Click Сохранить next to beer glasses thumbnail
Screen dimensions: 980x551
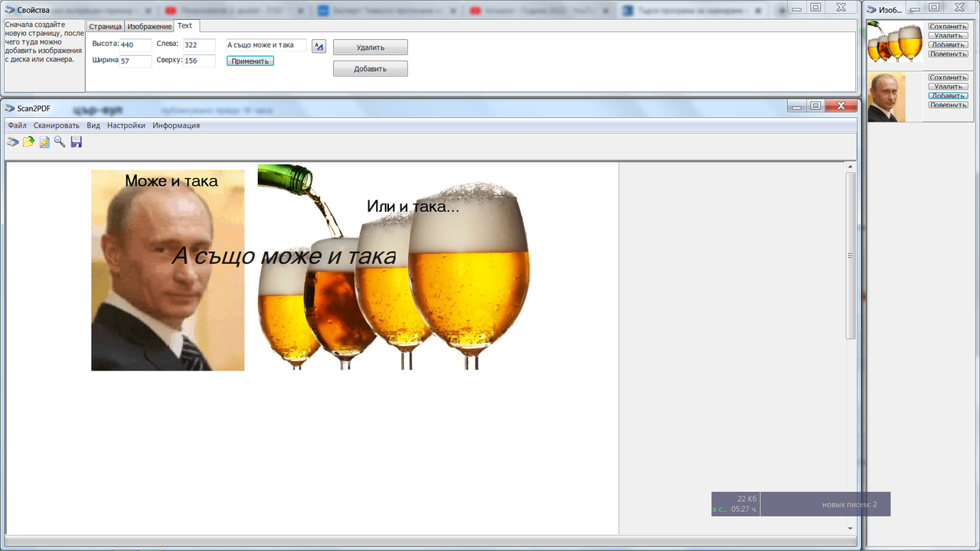949,26
